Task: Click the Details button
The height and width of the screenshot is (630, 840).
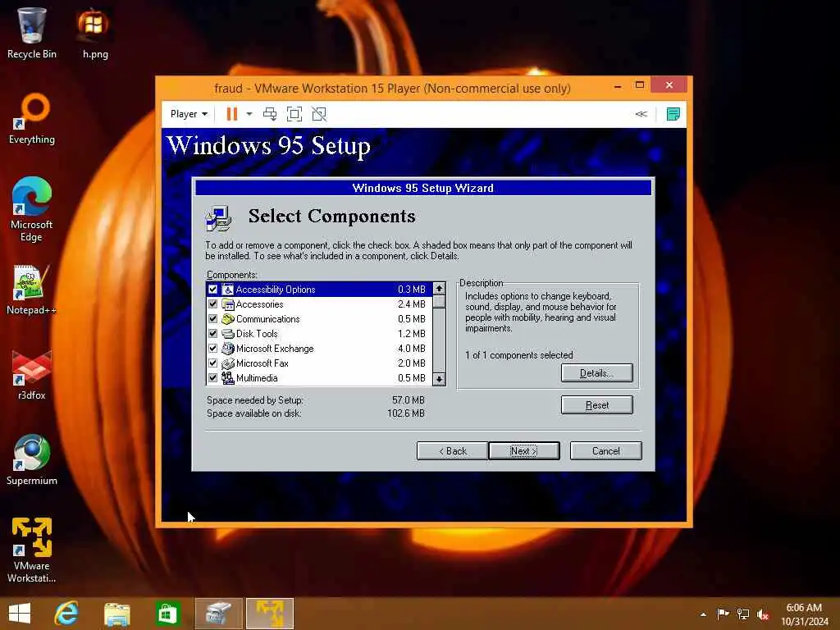Action: [x=597, y=373]
